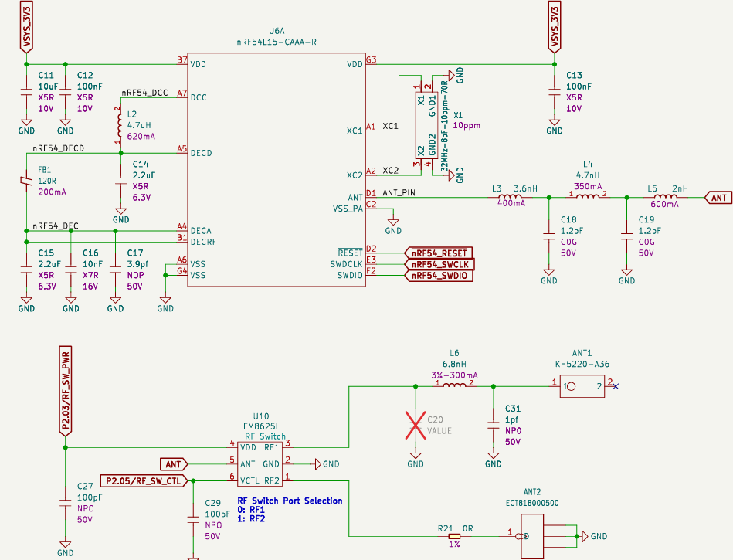Click the nRF54_RESET global label
The image size is (733, 560).
pyautogui.click(x=439, y=253)
